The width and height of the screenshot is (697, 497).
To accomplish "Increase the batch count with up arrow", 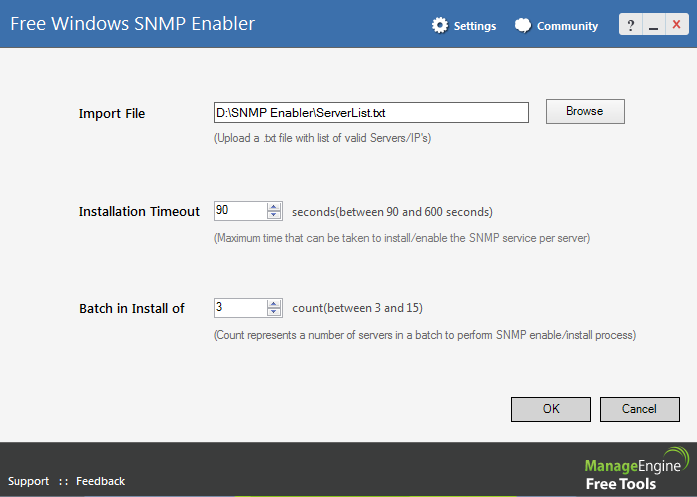I will point(274,304).
